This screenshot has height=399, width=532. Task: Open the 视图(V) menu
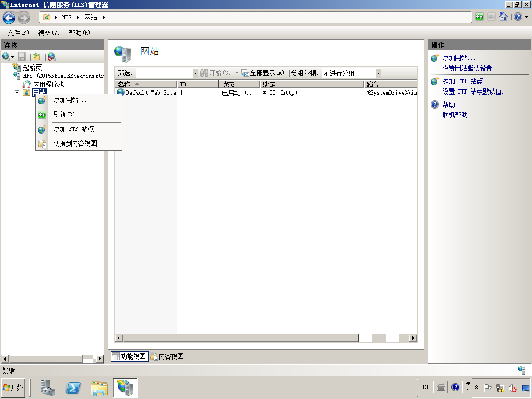[49, 33]
